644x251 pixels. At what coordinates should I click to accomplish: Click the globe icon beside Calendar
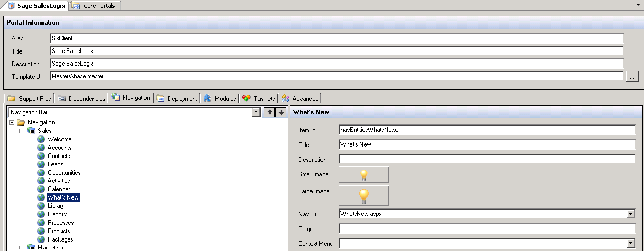[41, 189]
